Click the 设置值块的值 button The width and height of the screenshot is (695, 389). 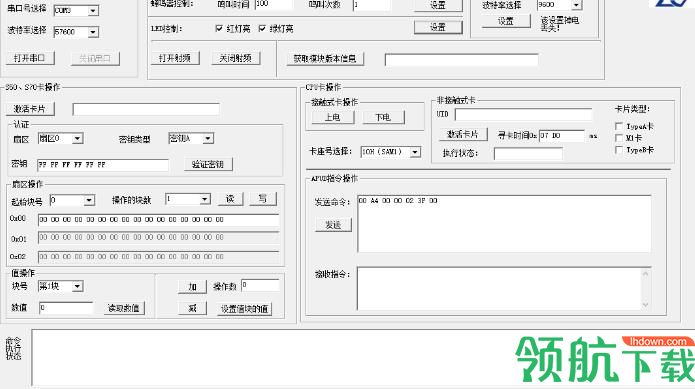click(x=245, y=309)
